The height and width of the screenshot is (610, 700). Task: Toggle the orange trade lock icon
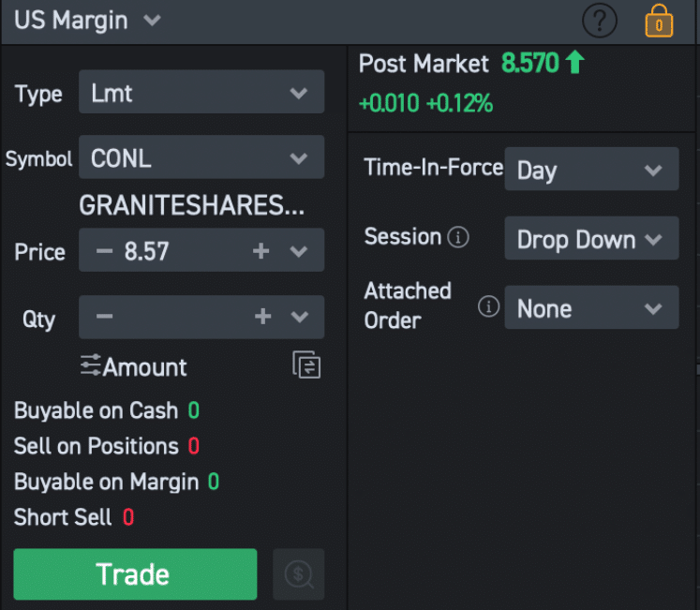(x=659, y=21)
